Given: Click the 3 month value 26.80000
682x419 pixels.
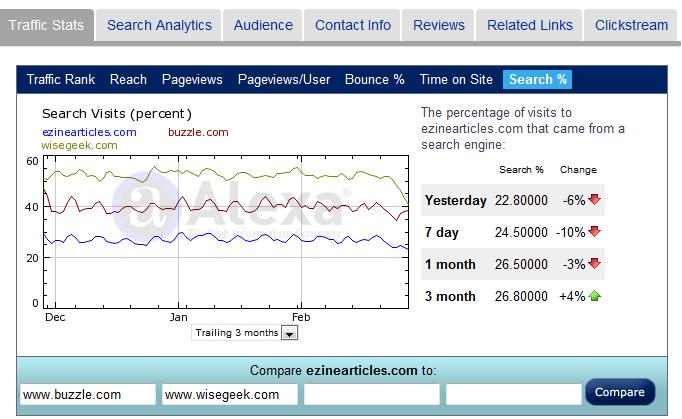Looking at the screenshot, I should coord(521,296).
